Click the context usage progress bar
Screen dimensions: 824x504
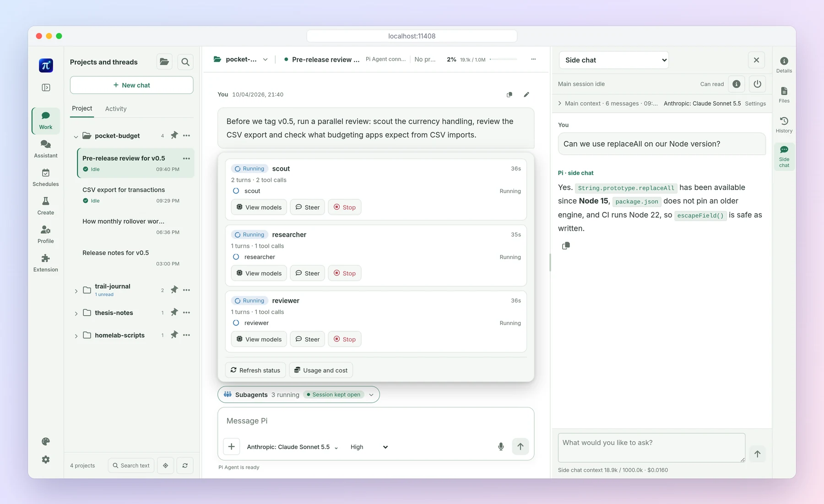[x=504, y=59]
